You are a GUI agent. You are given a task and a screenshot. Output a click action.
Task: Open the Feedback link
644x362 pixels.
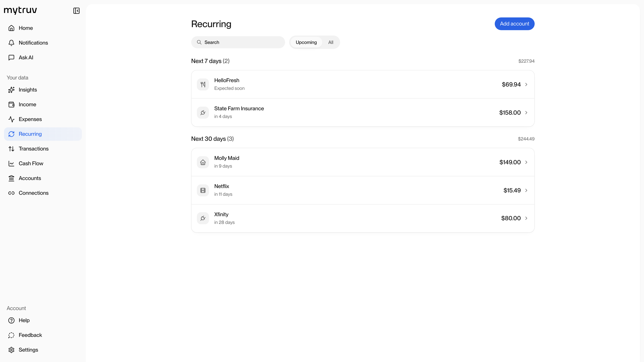click(x=43, y=335)
